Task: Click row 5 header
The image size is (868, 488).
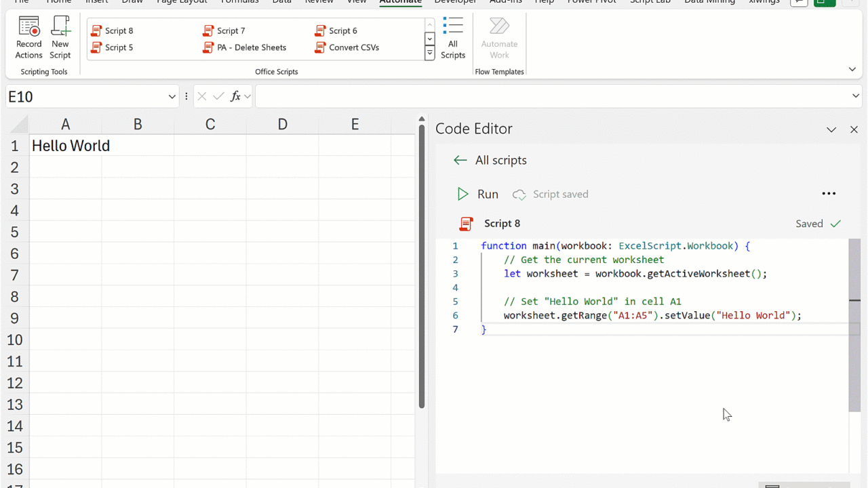Action: pos(14,232)
